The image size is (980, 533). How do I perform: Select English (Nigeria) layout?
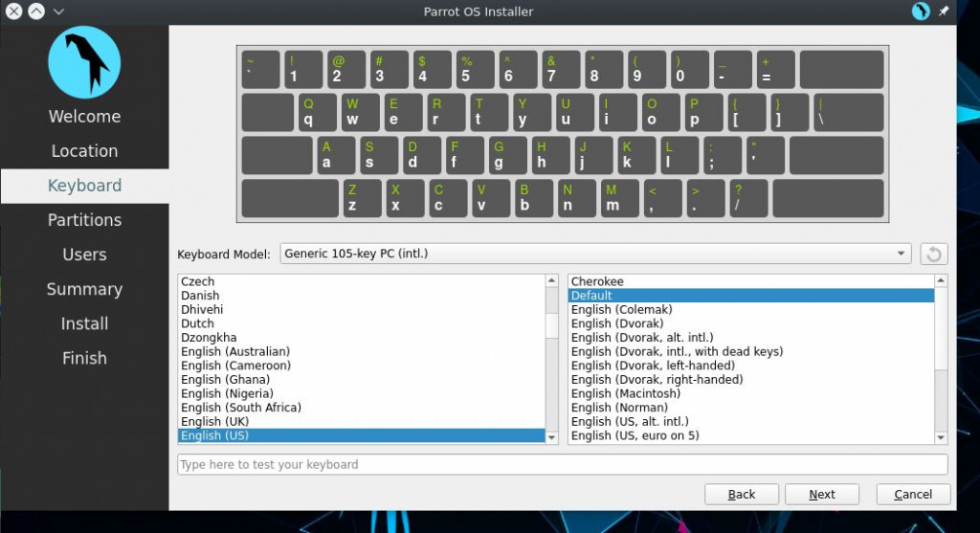361,393
